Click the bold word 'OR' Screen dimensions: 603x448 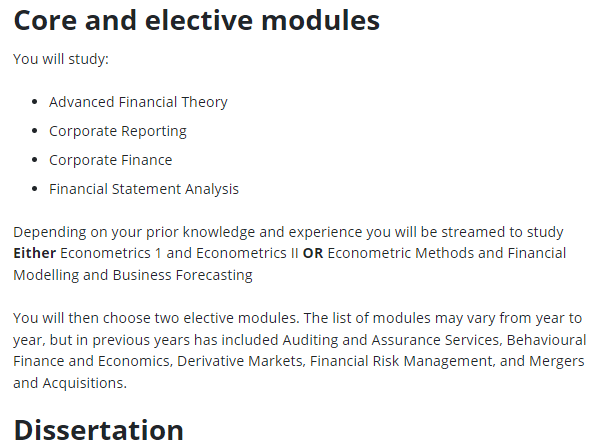[x=313, y=253]
